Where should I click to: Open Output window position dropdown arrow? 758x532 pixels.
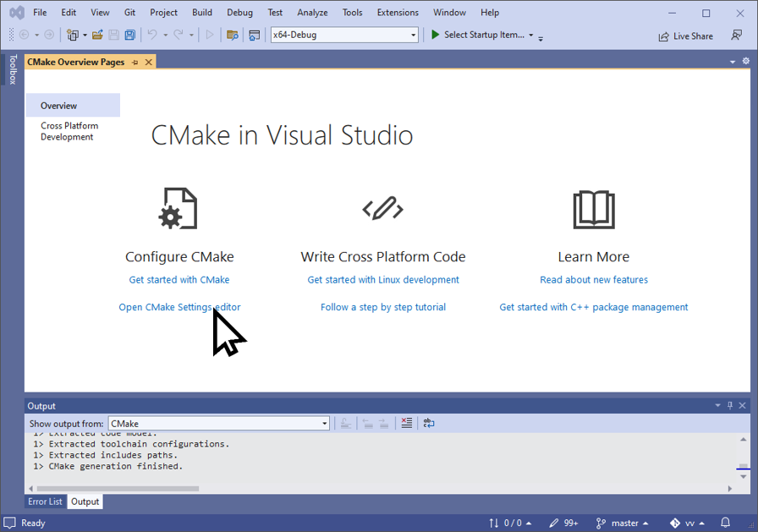point(717,405)
